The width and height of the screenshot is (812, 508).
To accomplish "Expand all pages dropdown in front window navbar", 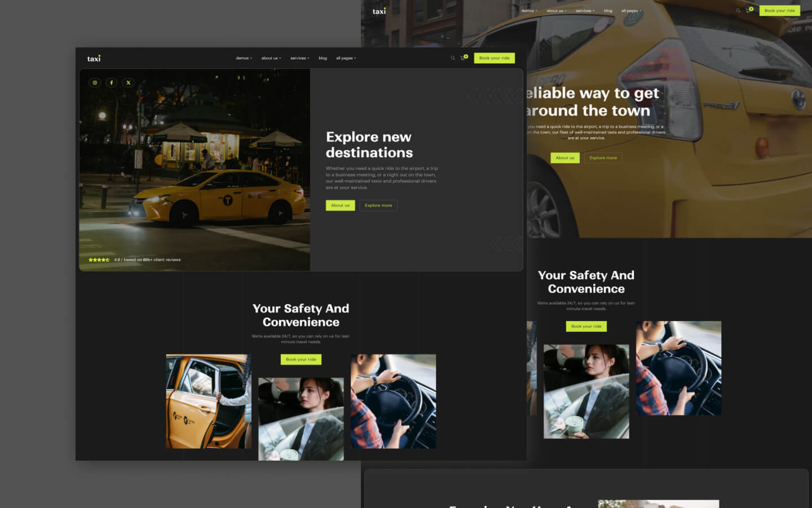I will 346,58.
